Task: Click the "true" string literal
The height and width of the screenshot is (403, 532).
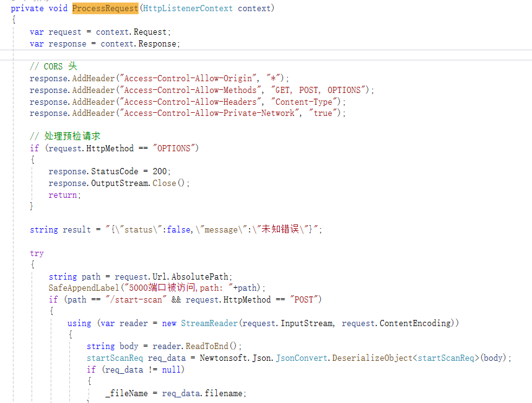Action: click(323, 113)
